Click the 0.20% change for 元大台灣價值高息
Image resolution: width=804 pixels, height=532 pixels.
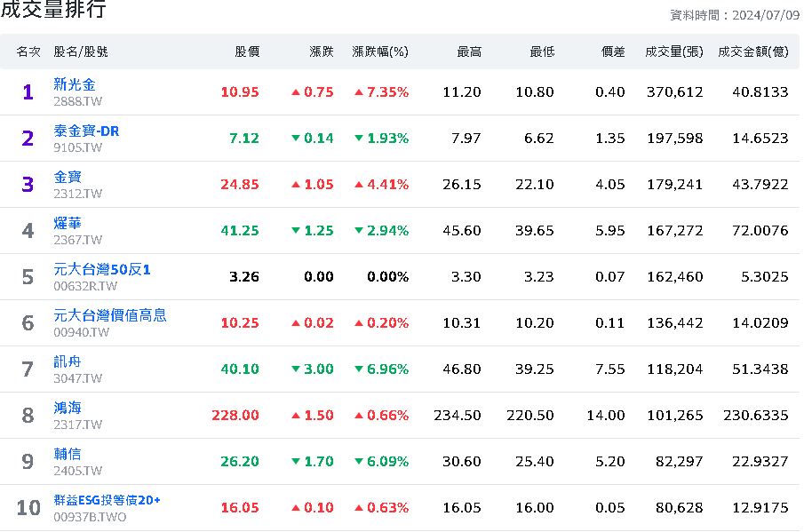[x=381, y=323]
